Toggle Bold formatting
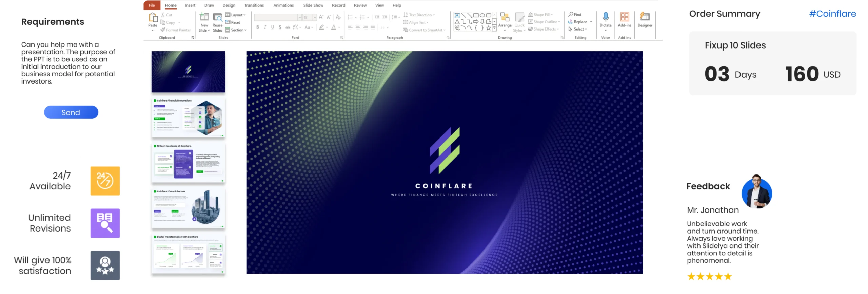 pyautogui.click(x=258, y=27)
